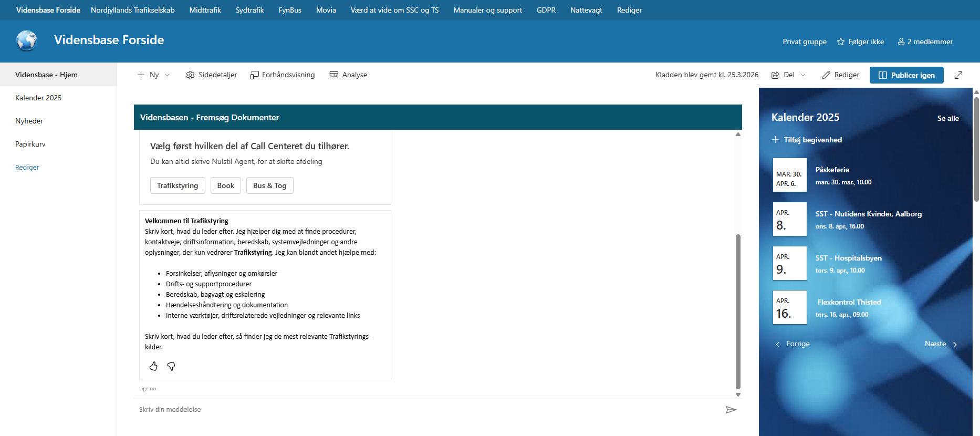Screen dimensions: 980x436
Task: Click the Publicer igen button
Action: (x=906, y=75)
